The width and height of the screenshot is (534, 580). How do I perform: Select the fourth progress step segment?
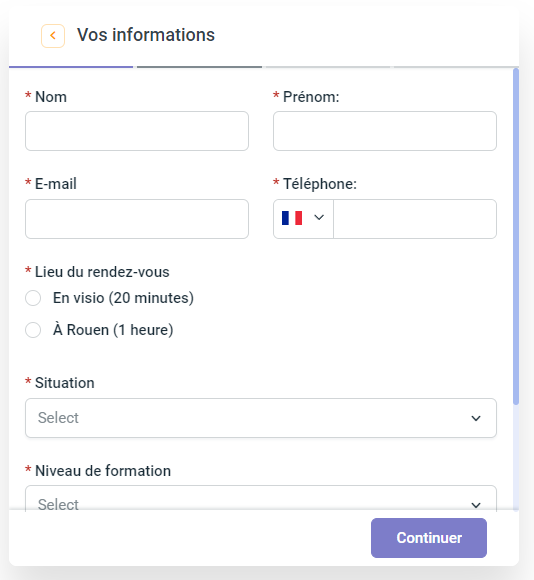pyautogui.click(x=454, y=67)
